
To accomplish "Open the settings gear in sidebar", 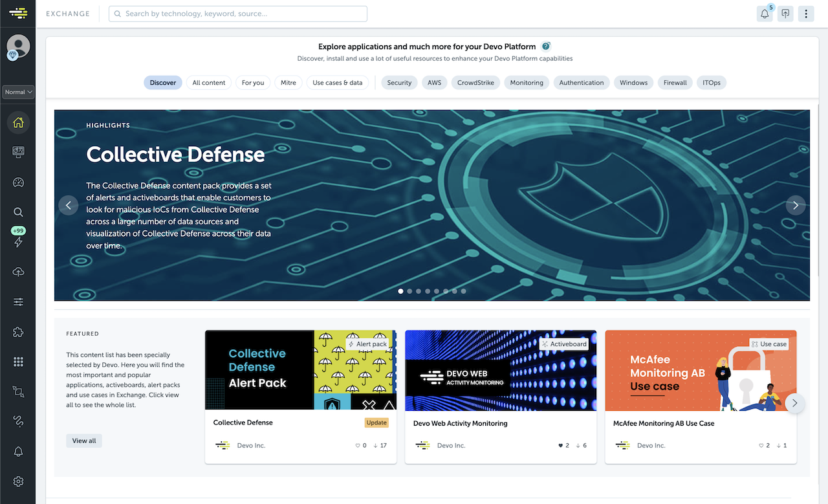I will point(18,481).
